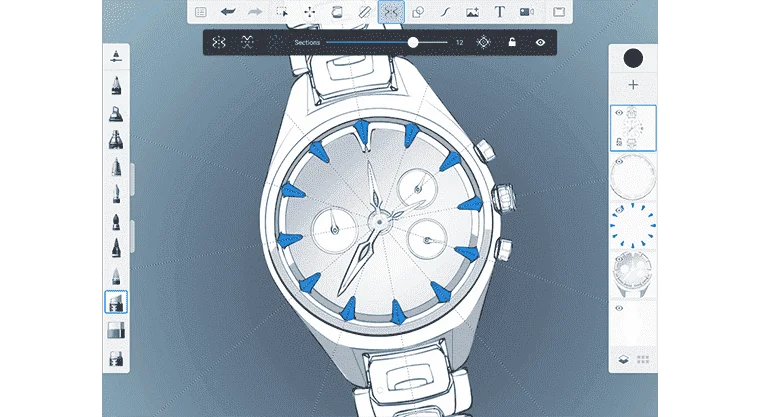Open the color puck black swatch
This screenshot has width=760, height=417.
coord(633,58)
